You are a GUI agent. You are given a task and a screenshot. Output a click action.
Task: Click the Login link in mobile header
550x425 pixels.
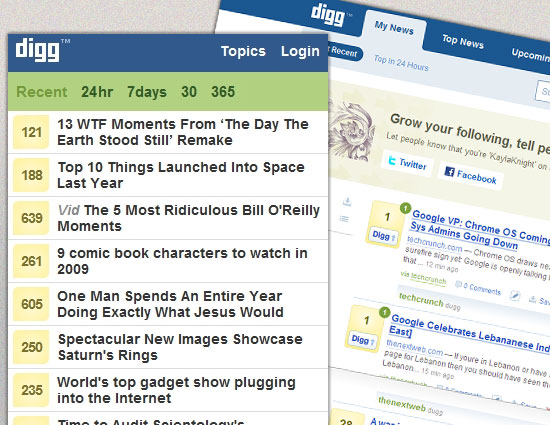point(300,51)
